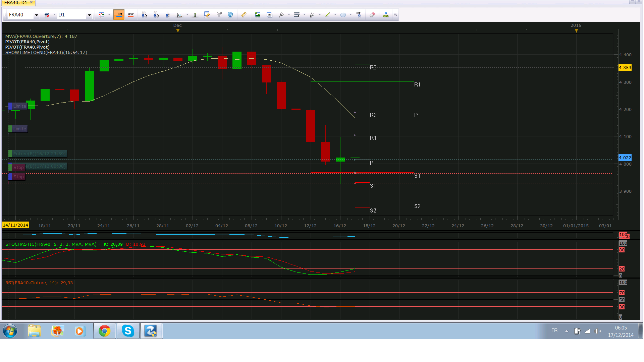Open the D1 timeframe dropdown
Viewport: 644px width, 362px height.
[x=89, y=15]
